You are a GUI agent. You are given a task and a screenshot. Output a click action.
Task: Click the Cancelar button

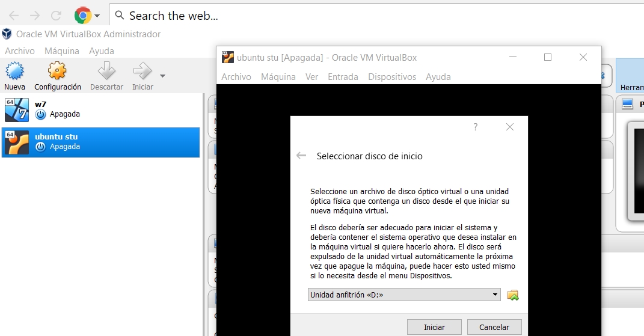coord(494,327)
